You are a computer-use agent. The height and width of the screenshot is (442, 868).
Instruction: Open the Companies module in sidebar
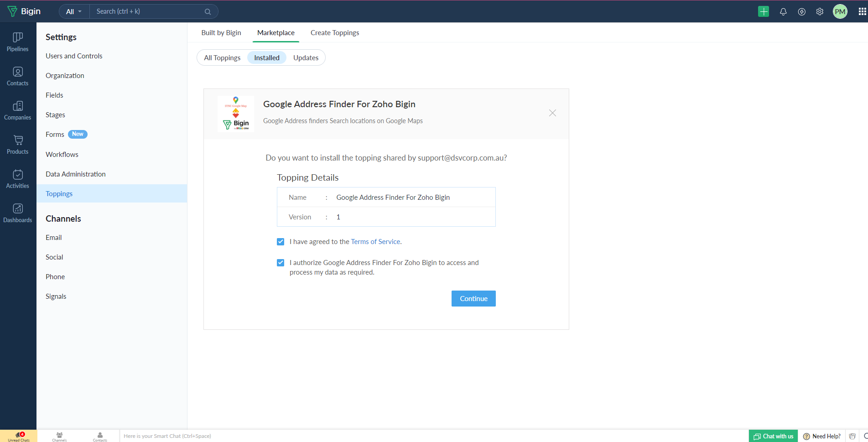(18, 110)
